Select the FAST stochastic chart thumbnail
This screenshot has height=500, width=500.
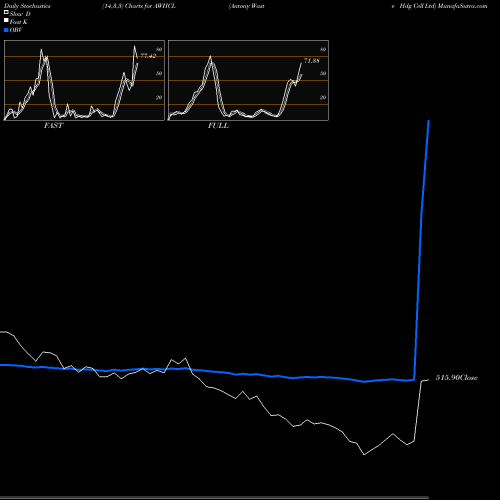84,80
